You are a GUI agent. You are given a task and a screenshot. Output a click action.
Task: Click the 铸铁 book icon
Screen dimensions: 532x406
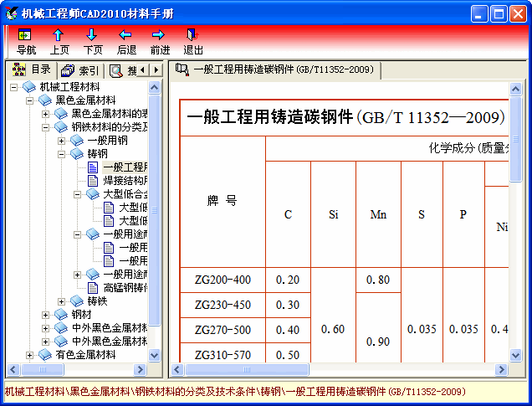77,301
